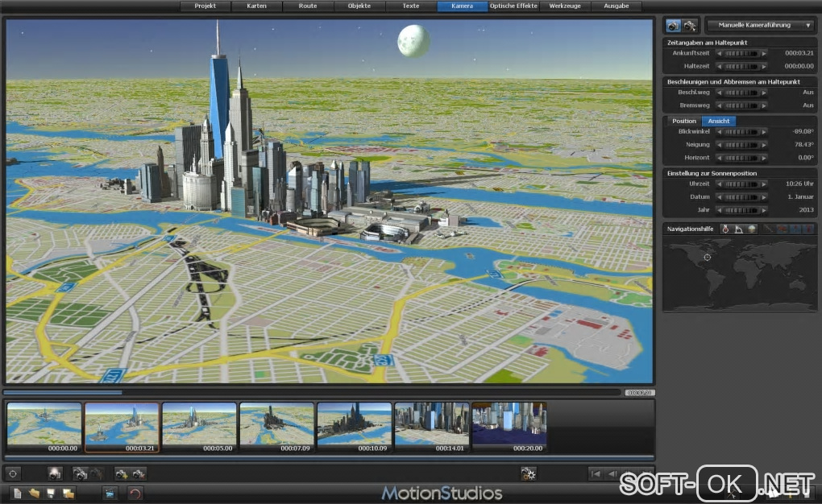
Task: Open project with the folder icon
Action: click(34, 493)
